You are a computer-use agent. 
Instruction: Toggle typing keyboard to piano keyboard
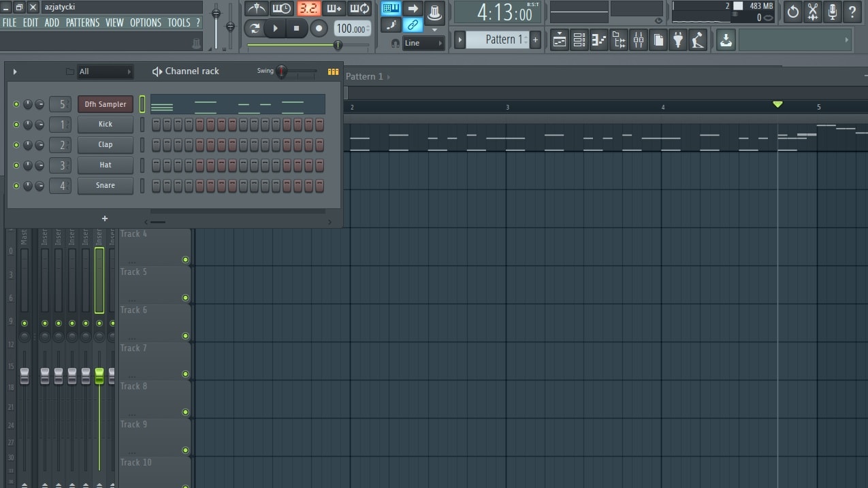pos(391,8)
